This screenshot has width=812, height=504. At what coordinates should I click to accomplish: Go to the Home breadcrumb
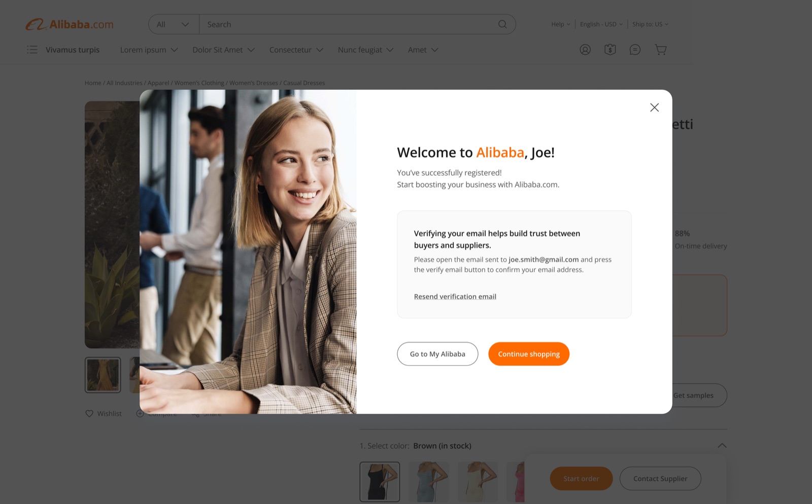pos(93,83)
